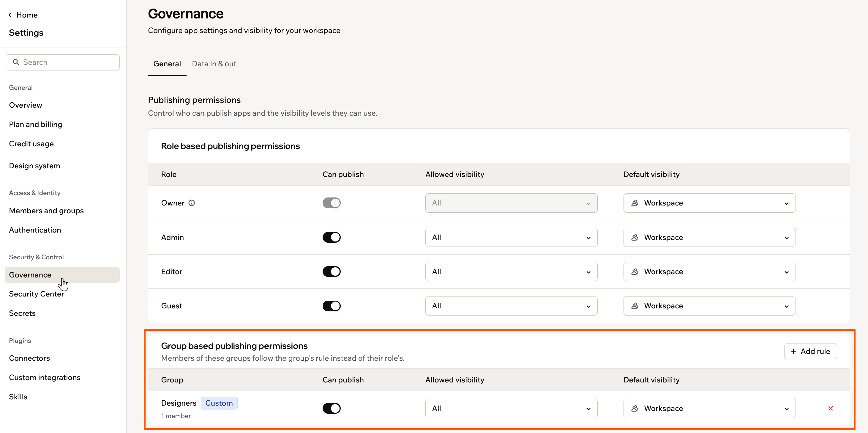Click the Custom badge on Designers

coord(219,403)
